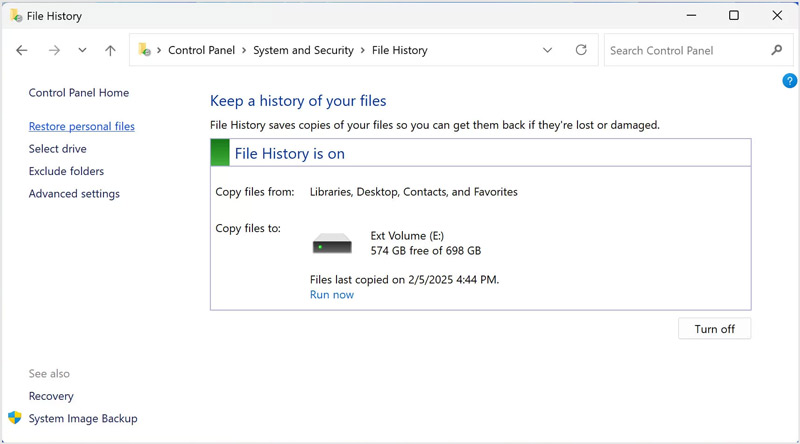800x444 pixels.
Task: Go up one level with up arrow
Action: pos(110,50)
